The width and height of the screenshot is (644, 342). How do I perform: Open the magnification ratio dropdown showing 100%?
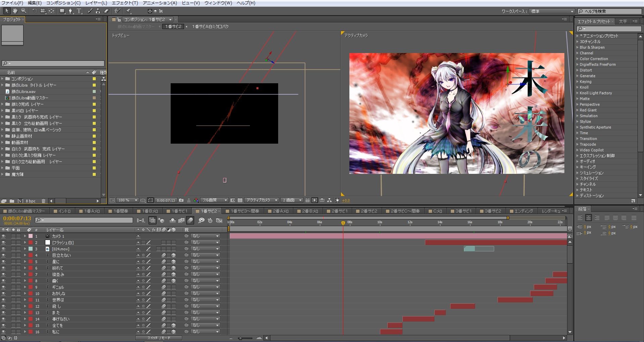[x=127, y=200]
